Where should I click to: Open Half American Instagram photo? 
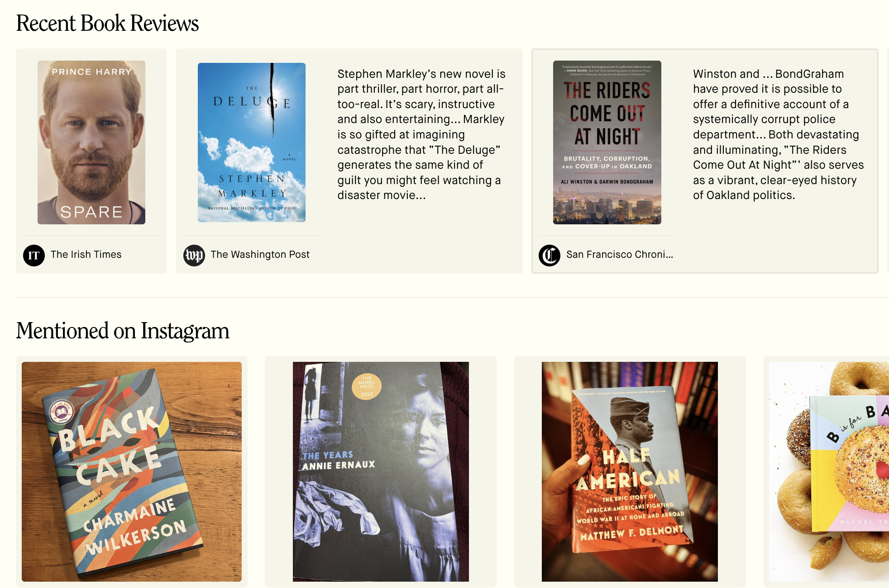630,472
